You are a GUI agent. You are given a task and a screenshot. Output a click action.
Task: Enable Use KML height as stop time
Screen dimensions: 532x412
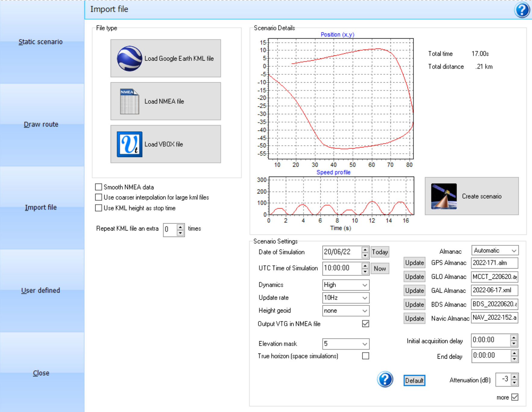pos(99,208)
